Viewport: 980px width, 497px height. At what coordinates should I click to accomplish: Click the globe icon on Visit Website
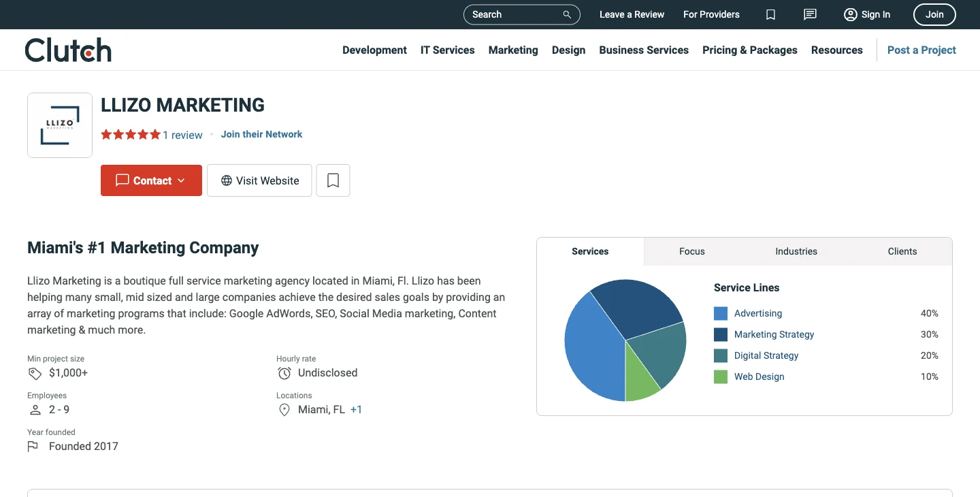227,180
